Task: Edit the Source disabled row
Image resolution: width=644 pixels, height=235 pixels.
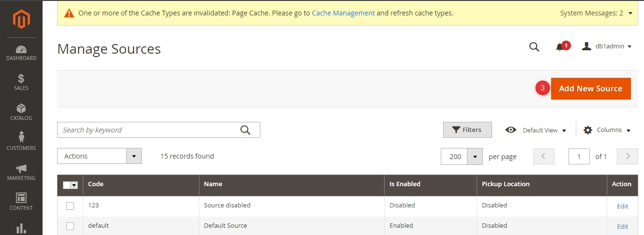Action: (x=622, y=206)
